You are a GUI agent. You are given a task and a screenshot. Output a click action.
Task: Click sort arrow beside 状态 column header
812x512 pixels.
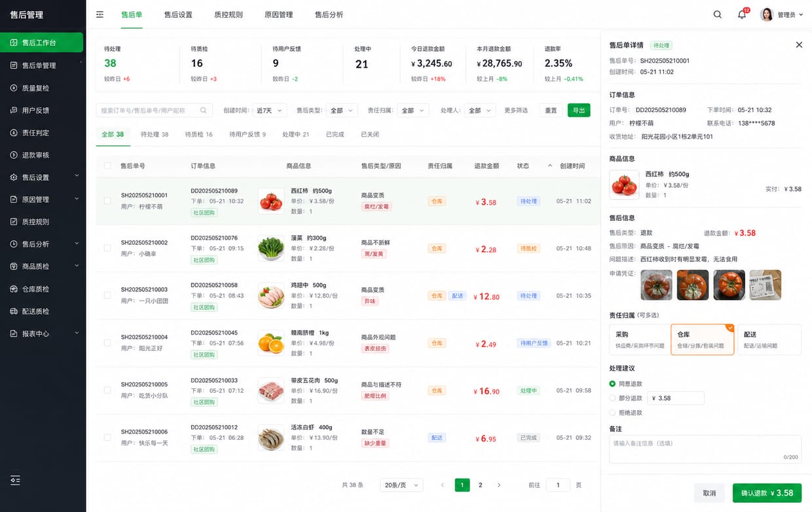click(550, 166)
